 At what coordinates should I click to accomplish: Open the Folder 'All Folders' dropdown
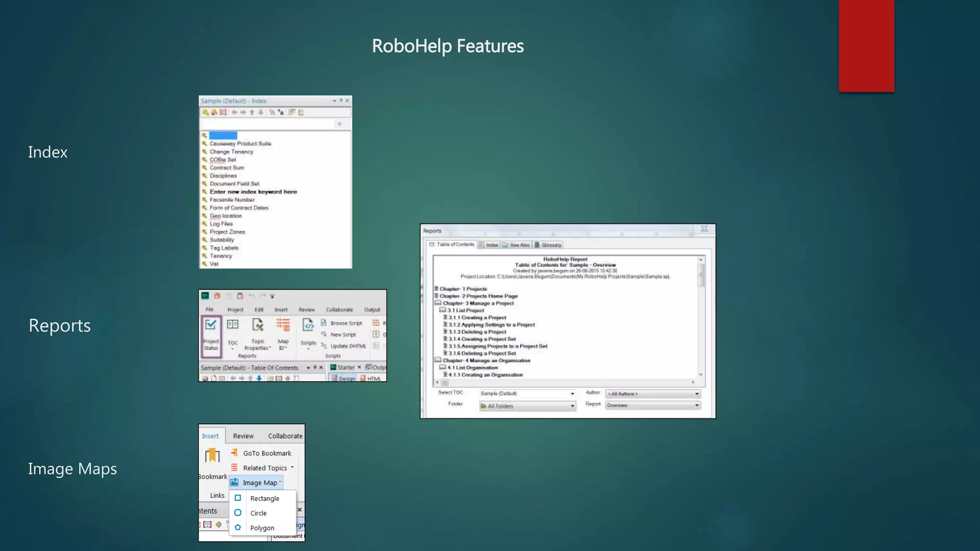tap(527, 406)
